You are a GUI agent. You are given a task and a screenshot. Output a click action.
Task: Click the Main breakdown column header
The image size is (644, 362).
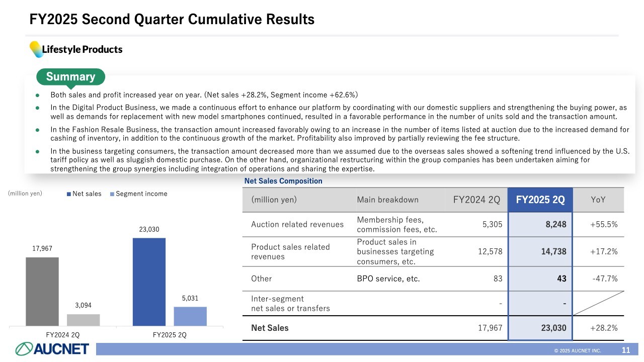387,200
